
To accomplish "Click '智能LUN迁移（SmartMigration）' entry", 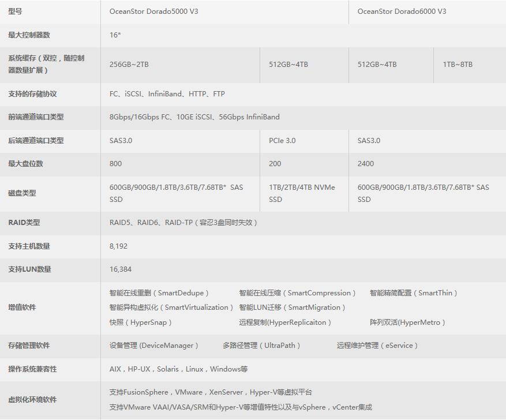I will [x=293, y=307].
